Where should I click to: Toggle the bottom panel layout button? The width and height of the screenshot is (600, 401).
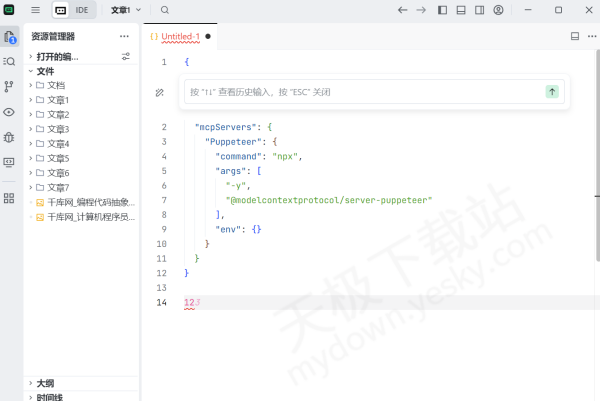(x=460, y=10)
